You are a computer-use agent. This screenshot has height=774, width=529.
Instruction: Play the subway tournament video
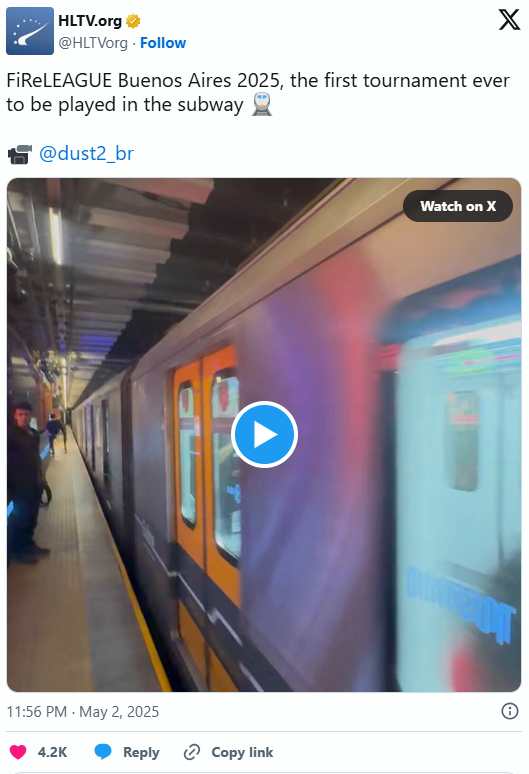[264, 434]
